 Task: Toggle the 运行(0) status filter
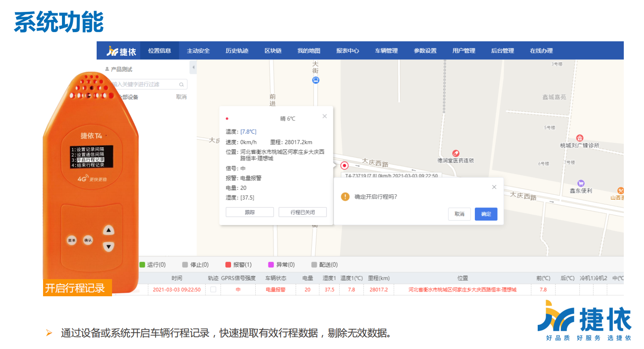tap(152, 265)
